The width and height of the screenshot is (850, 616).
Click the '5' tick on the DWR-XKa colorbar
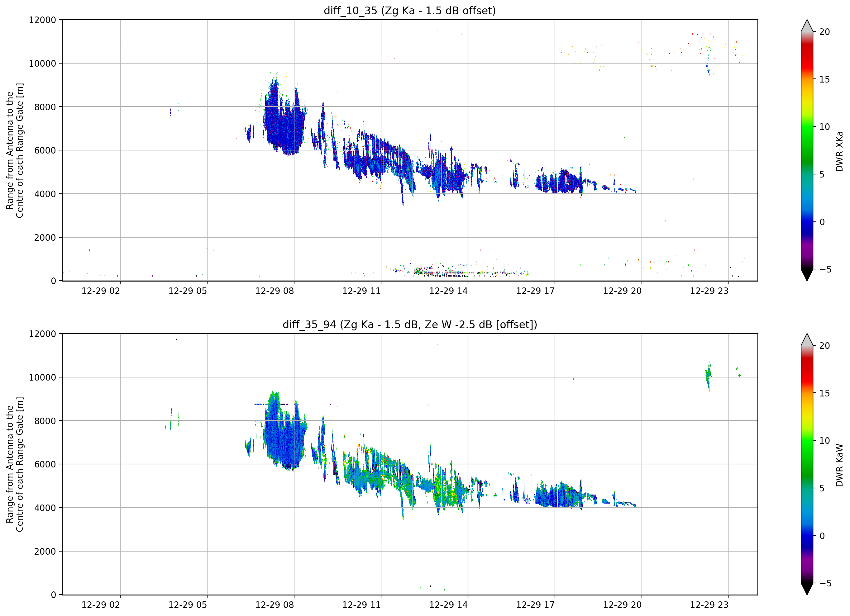[x=822, y=174]
